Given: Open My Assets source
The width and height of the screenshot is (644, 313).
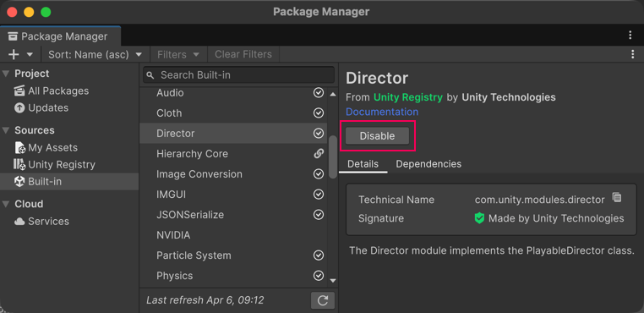Looking at the screenshot, I should click(69, 147).
